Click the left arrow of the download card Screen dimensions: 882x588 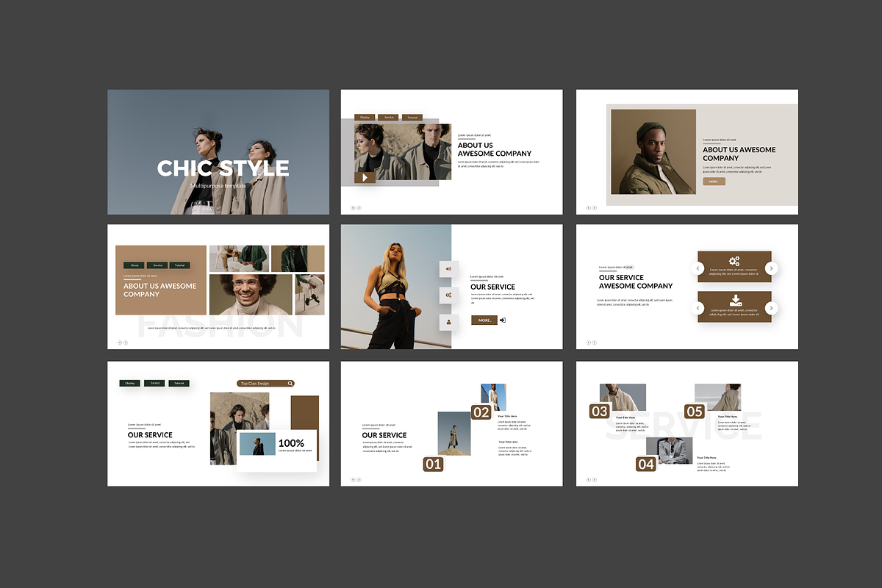(698, 308)
